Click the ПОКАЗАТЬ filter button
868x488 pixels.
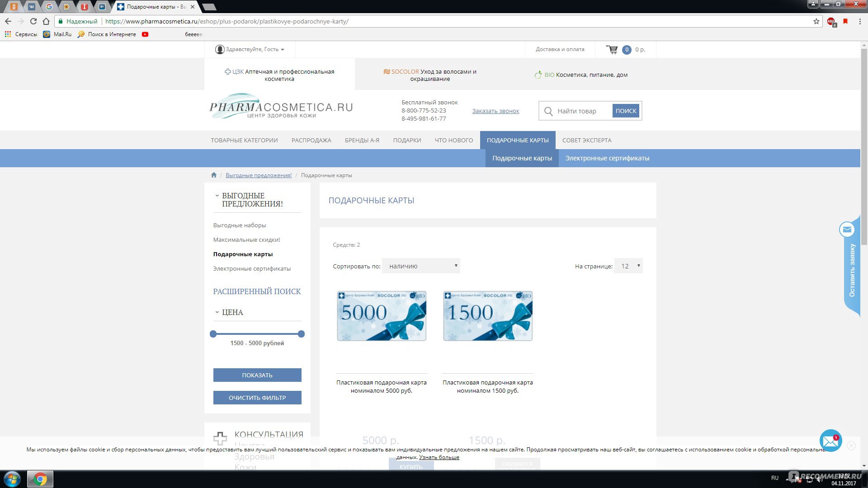pyautogui.click(x=257, y=375)
